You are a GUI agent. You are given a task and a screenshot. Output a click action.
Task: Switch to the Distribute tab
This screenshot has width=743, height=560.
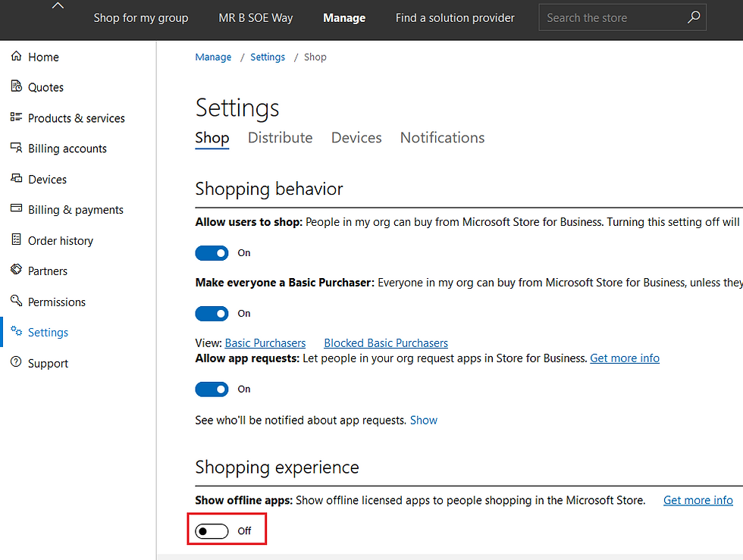(280, 138)
